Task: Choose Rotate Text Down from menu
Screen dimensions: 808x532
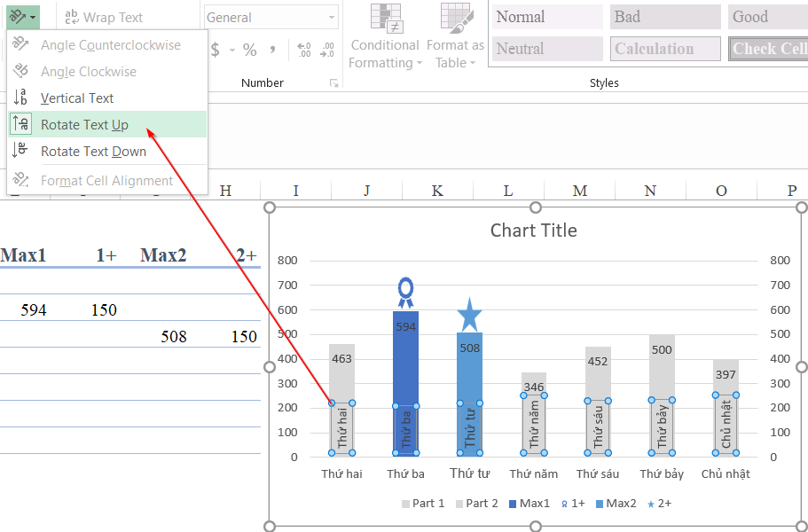Action: coord(93,152)
